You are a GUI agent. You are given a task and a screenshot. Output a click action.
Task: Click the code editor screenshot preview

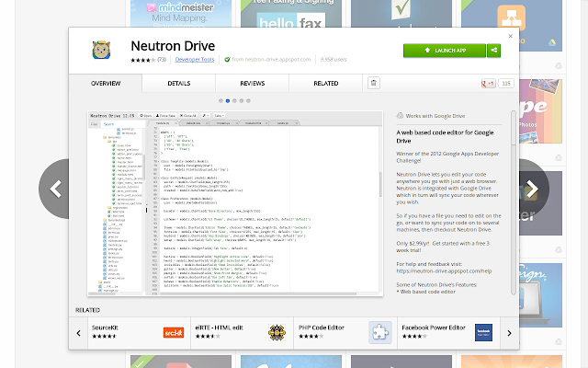coord(235,203)
